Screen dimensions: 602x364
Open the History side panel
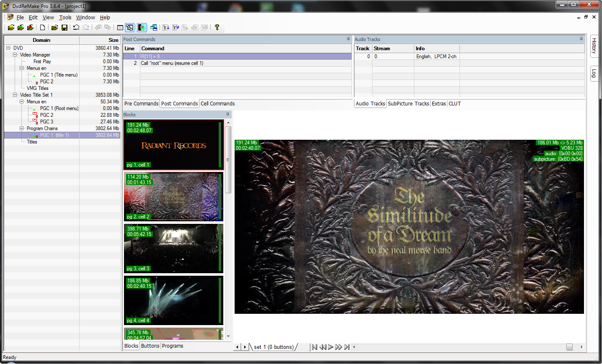594,46
